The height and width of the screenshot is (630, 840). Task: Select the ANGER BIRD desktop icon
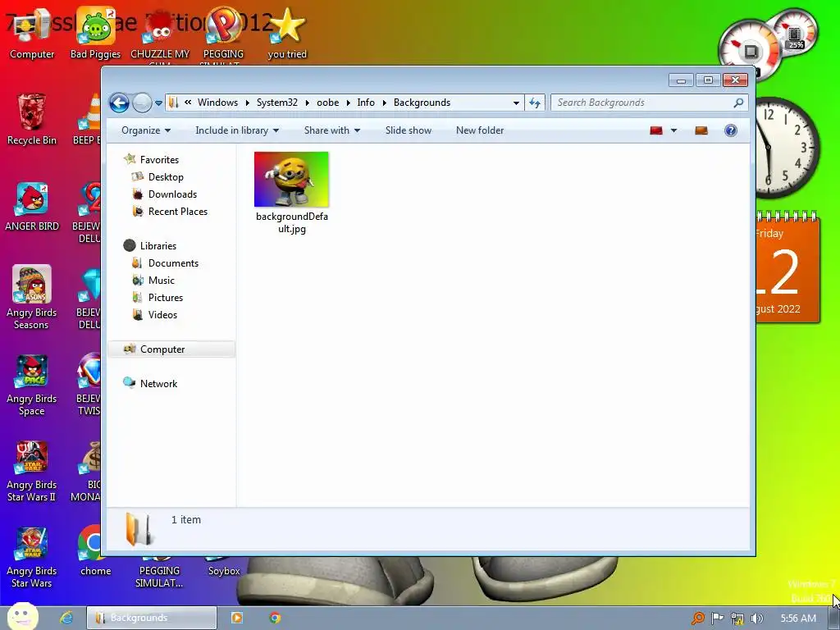(x=32, y=206)
